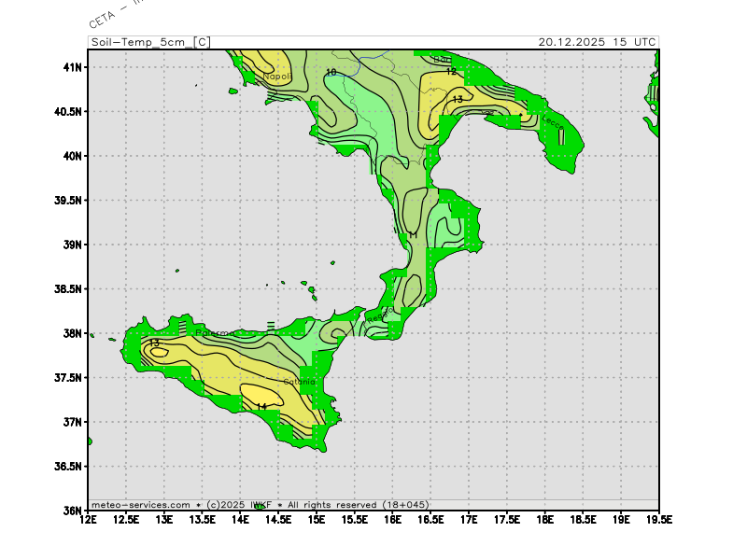Click the 13 contour label in western Sicily
This screenshot has height=560, width=747.
[x=154, y=343]
